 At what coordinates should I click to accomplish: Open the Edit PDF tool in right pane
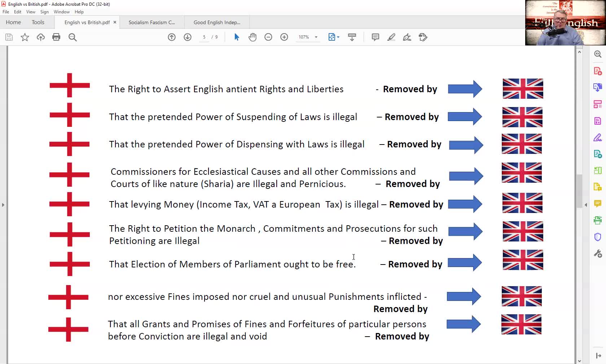[598, 121]
